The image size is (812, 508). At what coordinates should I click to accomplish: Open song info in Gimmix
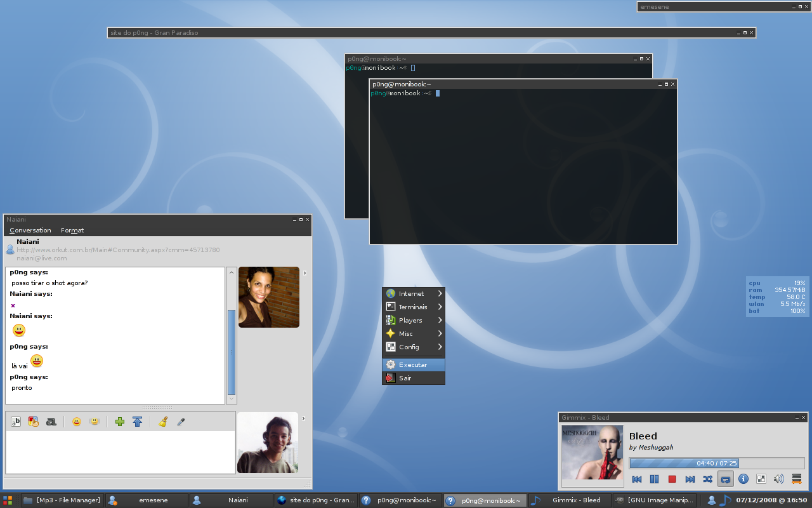743,479
